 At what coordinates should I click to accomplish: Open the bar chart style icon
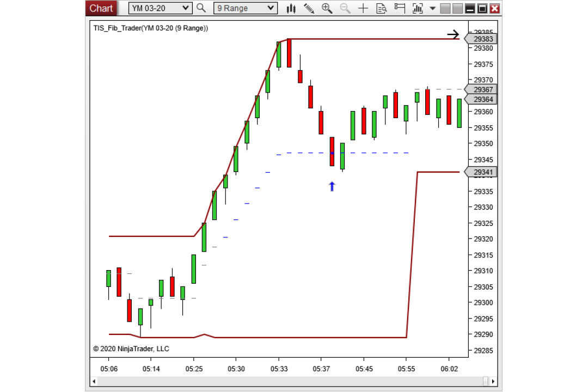coord(291,8)
